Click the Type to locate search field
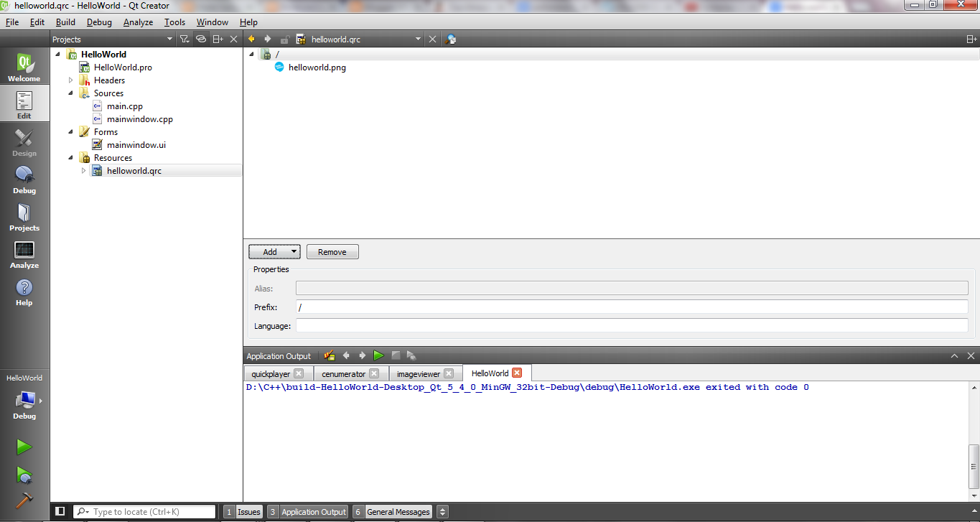The image size is (980, 522). tap(144, 511)
